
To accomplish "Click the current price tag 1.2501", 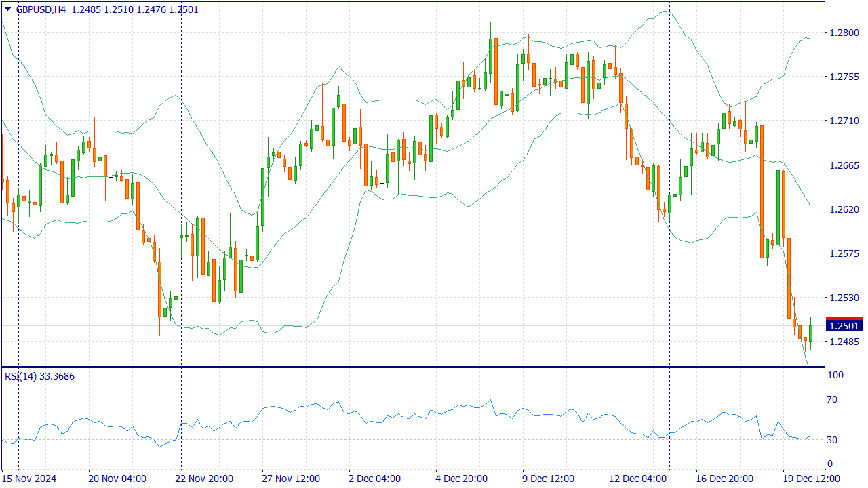I will point(843,326).
